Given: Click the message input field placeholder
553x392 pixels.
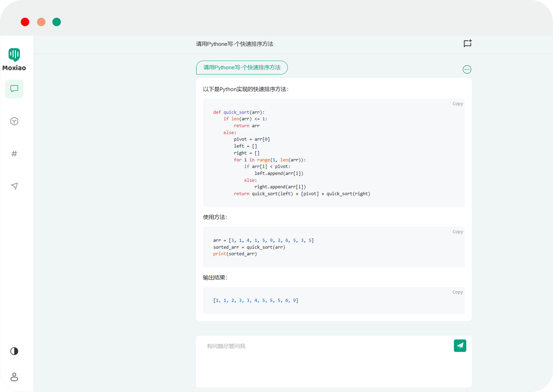Looking at the screenshot, I should click(226, 346).
